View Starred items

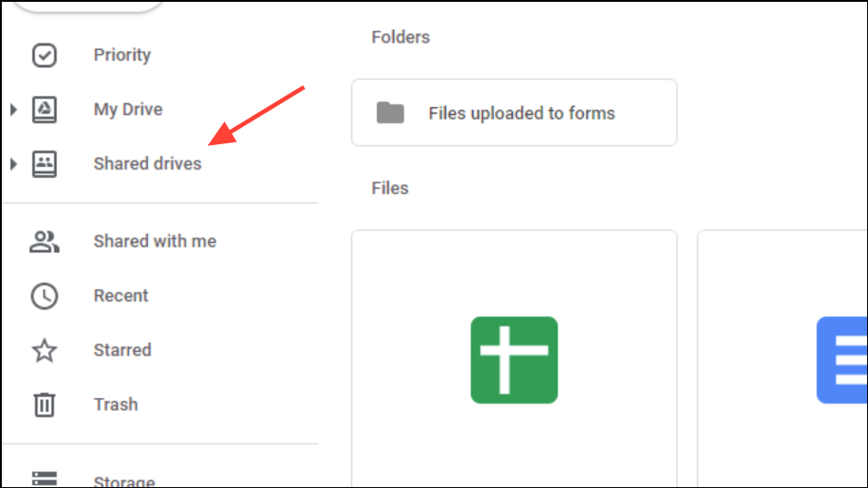(123, 350)
